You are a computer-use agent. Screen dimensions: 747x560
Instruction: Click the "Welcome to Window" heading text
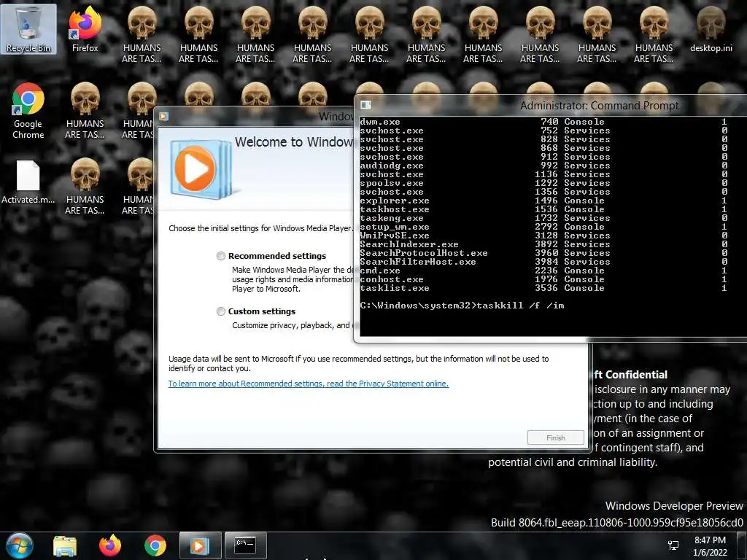(294, 142)
